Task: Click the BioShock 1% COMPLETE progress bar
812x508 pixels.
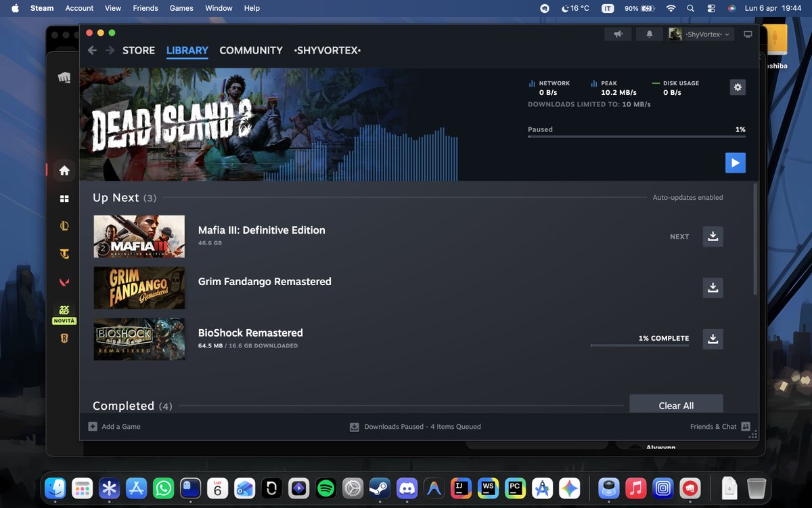Action: pyautogui.click(x=640, y=345)
